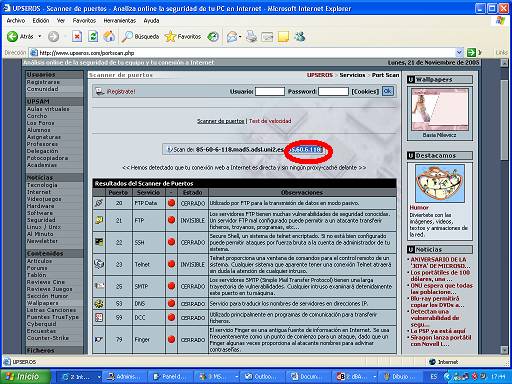Open the mail icon dropdown arrow
Screen dimensions: 512x384
(x=240, y=37)
